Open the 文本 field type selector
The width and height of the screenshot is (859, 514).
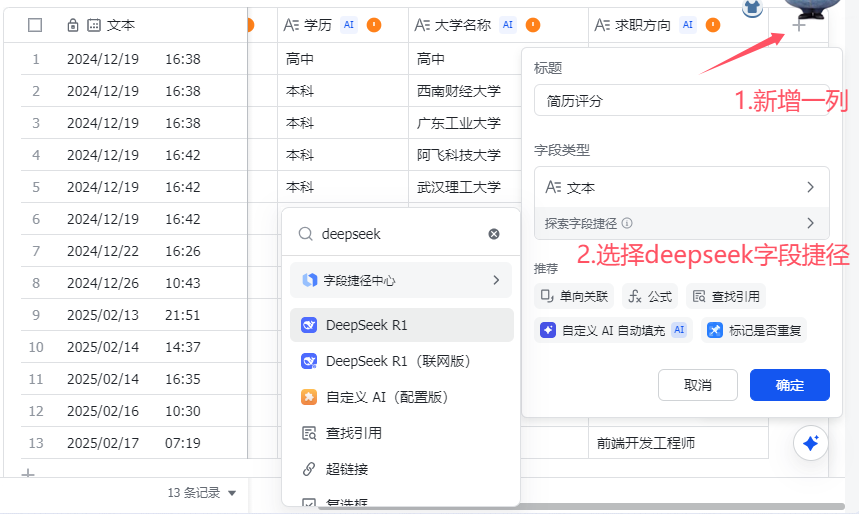coord(682,187)
